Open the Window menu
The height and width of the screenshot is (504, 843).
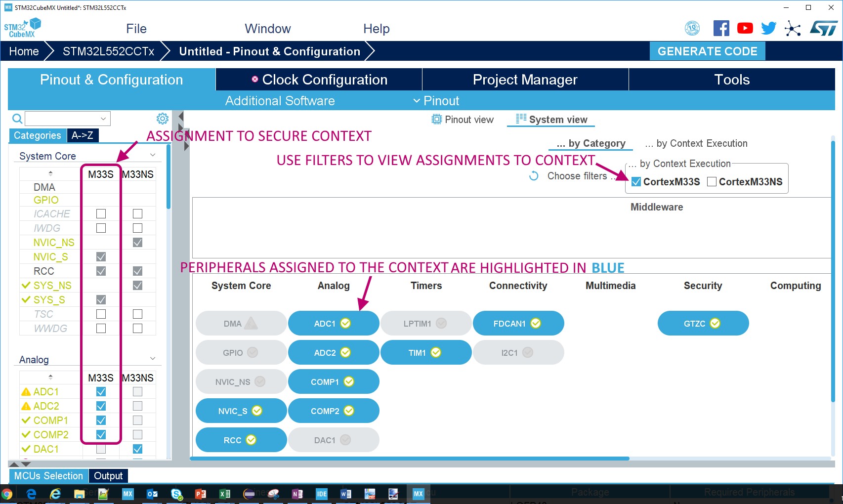268,29
